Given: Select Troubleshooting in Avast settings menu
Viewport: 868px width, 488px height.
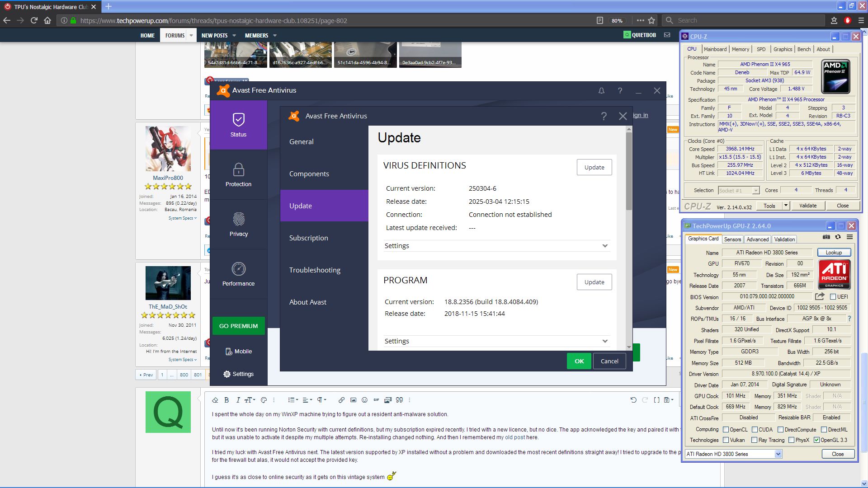Looking at the screenshot, I should tap(324, 270).
